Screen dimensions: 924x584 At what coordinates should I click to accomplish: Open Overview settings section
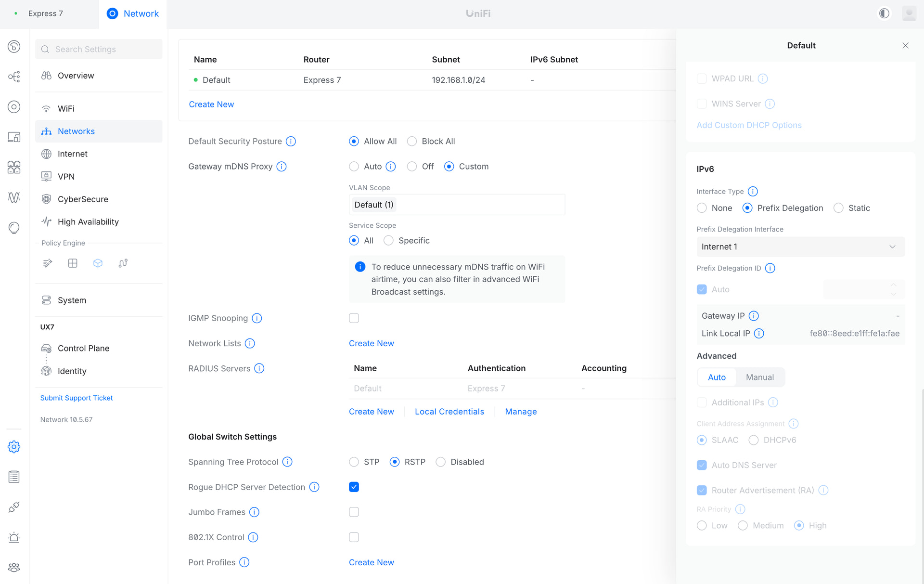99,76
